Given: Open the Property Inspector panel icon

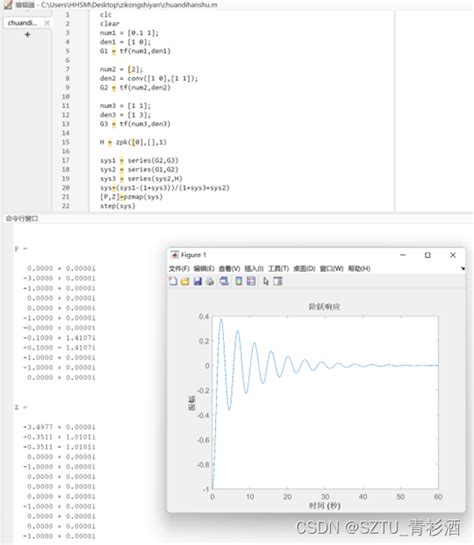Looking at the screenshot, I should pyautogui.click(x=278, y=281).
